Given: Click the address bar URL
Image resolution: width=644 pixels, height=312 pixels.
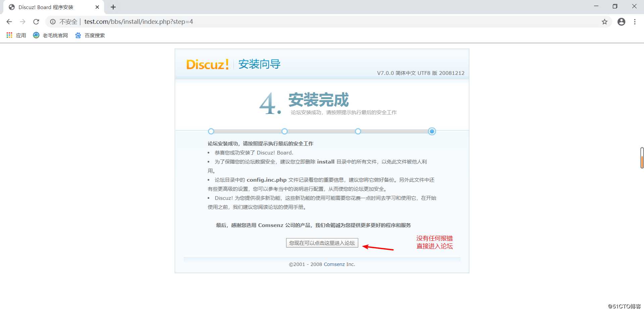Looking at the screenshot, I should point(139,22).
